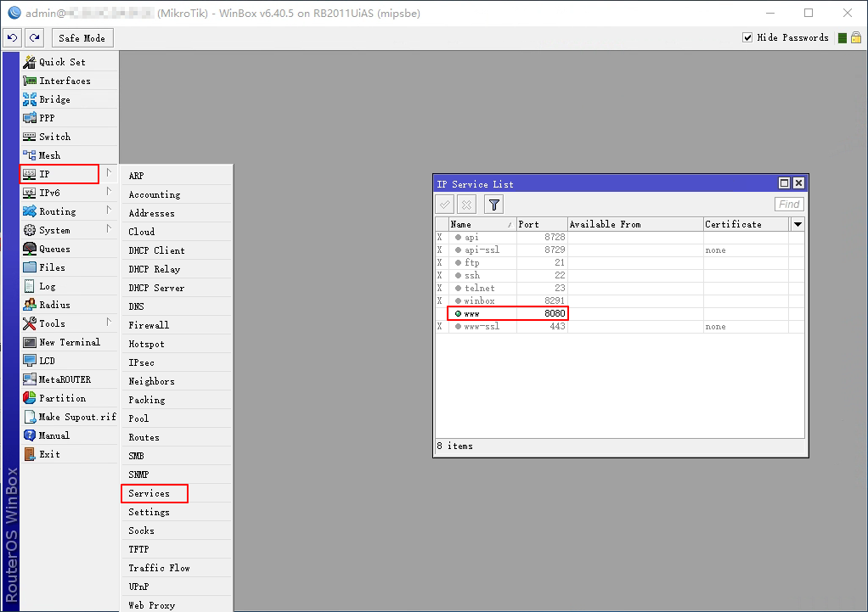868x612 pixels.
Task: Select DHCP Server in IP submenu
Action: point(177,288)
